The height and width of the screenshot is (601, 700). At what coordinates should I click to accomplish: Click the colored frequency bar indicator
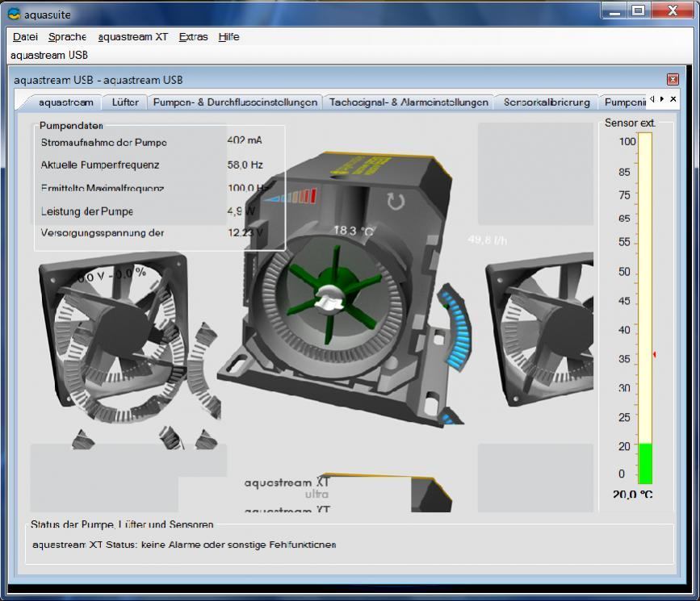coord(290,196)
